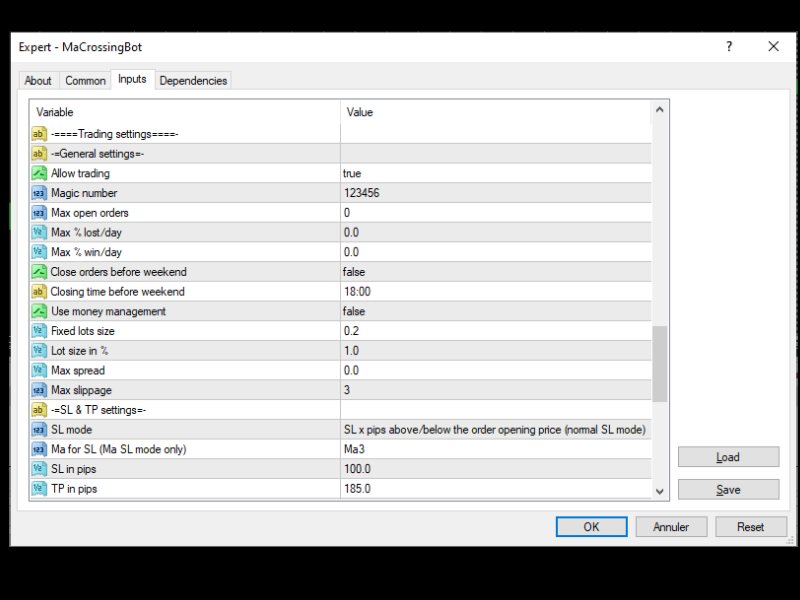Viewport: 800px width, 600px height.
Task: Click the icon beside Trading settings header
Action: (39, 134)
